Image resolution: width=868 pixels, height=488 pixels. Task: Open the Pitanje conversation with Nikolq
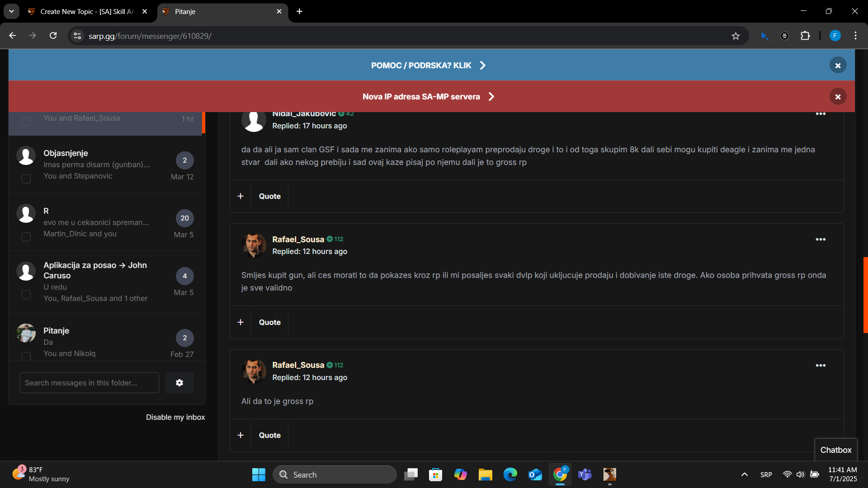pos(56,331)
